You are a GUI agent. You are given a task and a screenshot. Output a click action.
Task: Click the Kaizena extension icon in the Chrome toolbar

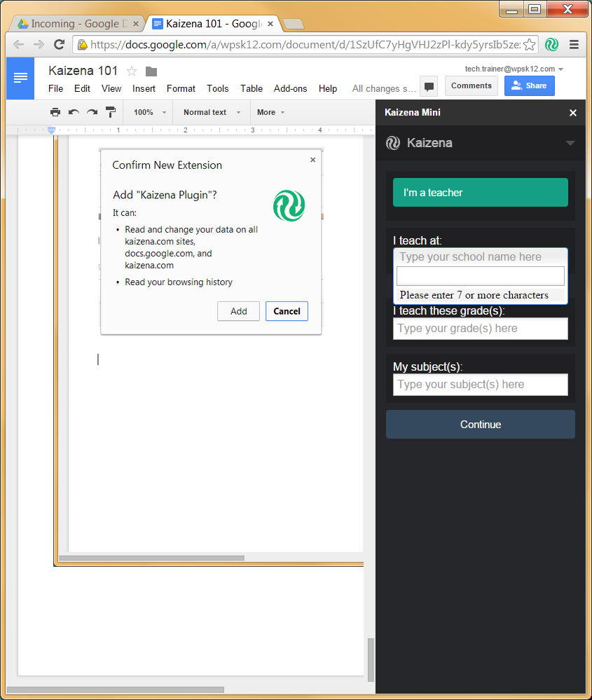point(552,44)
